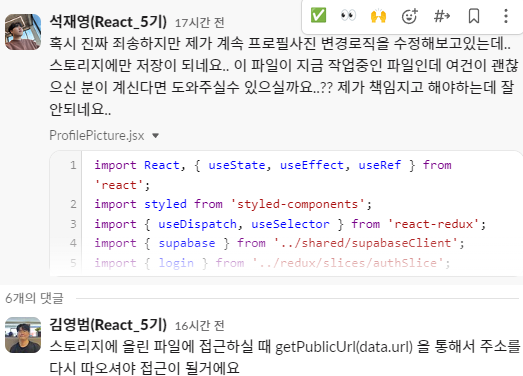This screenshot has height=376, width=523.
Task: Click code line 1 importing useState
Action: [273, 175]
